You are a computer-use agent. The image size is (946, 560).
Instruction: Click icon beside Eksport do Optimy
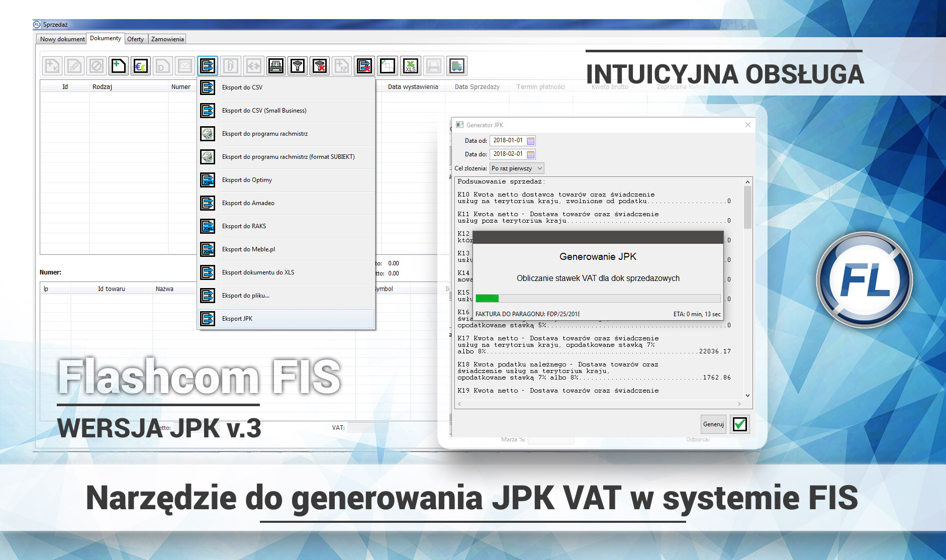click(208, 180)
